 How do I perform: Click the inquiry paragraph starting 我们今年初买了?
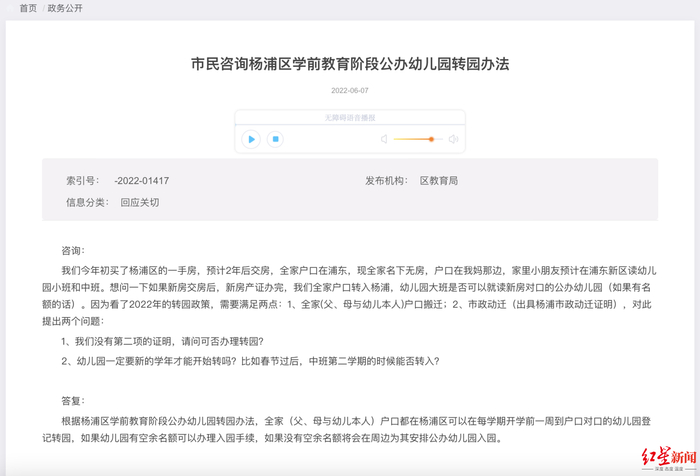[349, 296]
